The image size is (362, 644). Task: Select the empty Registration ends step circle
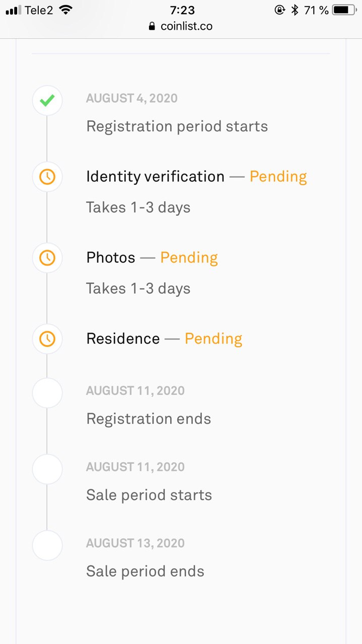point(47,393)
